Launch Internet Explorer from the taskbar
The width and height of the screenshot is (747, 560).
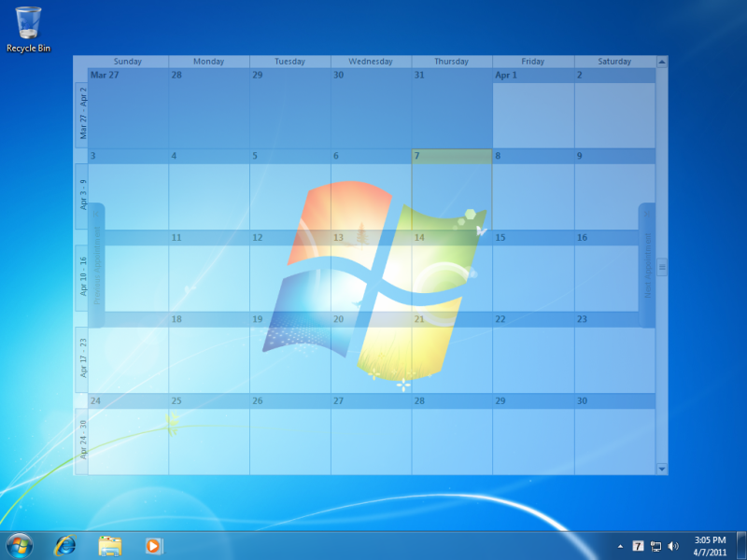[x=65, y=546]
